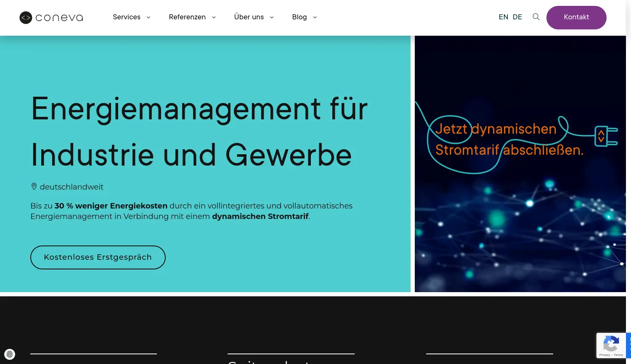Switch language to EN
This screenshot has height=364, width=631.
504,17
